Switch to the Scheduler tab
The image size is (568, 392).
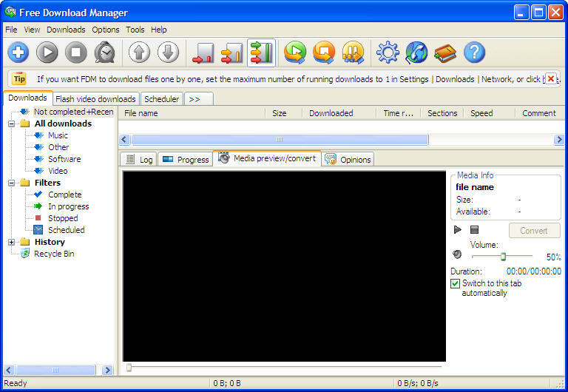(161, 99)
